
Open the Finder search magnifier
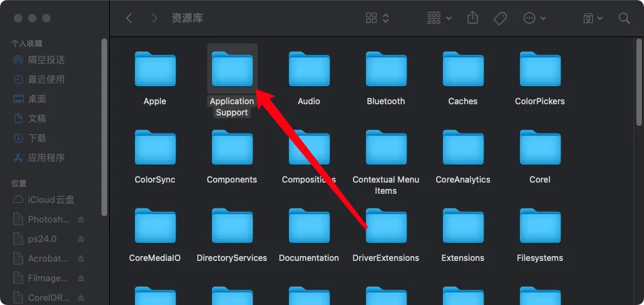[624, 18]
